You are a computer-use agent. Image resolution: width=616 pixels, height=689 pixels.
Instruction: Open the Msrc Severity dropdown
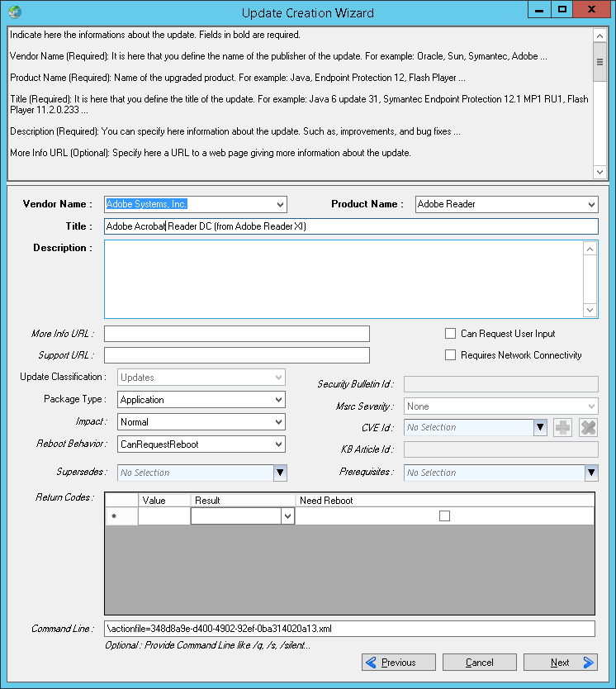click(591, 406)
